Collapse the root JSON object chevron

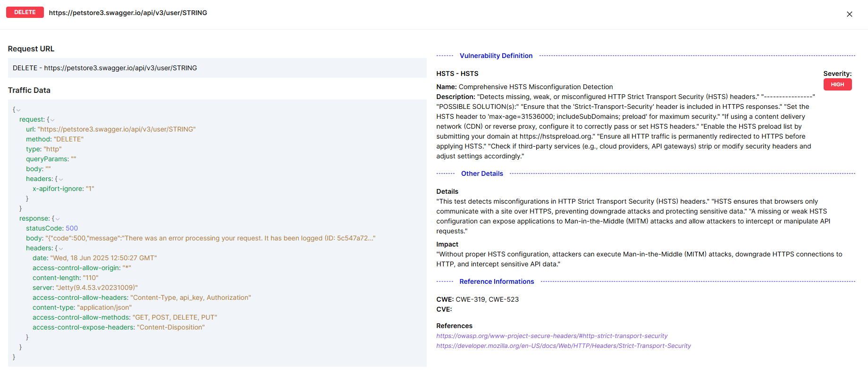[18, 110]
